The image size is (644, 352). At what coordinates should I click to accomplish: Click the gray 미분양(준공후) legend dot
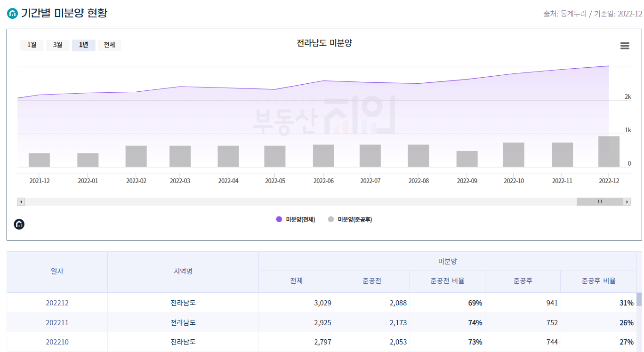pyautogui.click(x=331, y=219)
